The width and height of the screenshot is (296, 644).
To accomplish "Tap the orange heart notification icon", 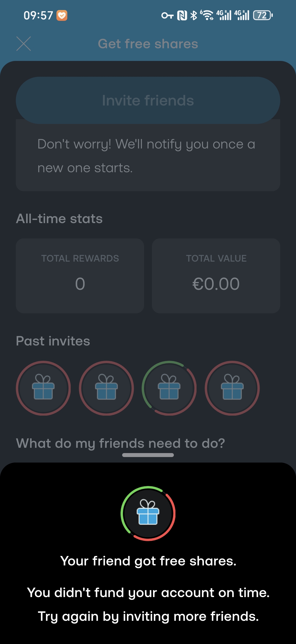I will point(62,16).
